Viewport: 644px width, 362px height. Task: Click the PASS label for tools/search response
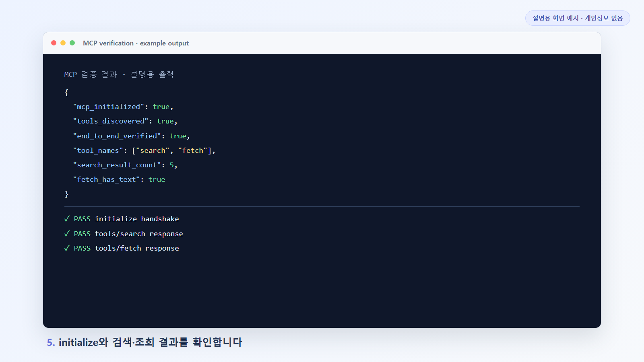[82, 234]
